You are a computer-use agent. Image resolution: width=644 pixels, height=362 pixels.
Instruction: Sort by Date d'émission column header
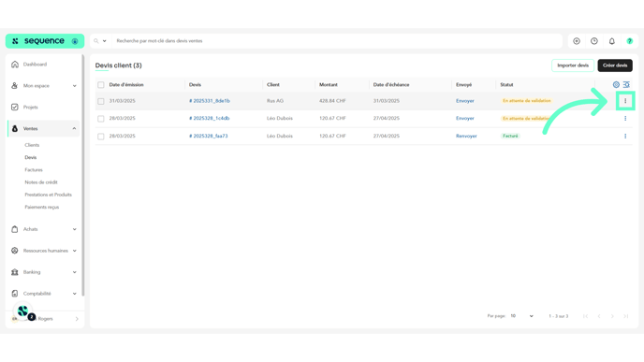pos(126,85)
